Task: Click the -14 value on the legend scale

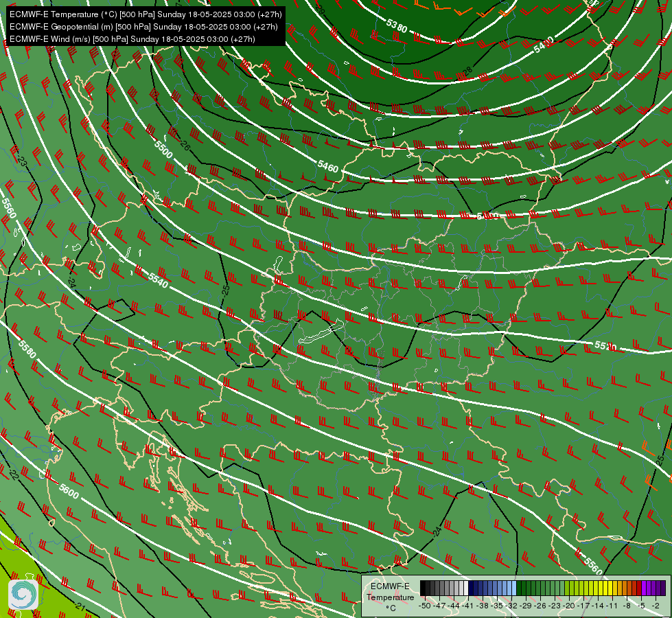Action: tap(599, 606)
